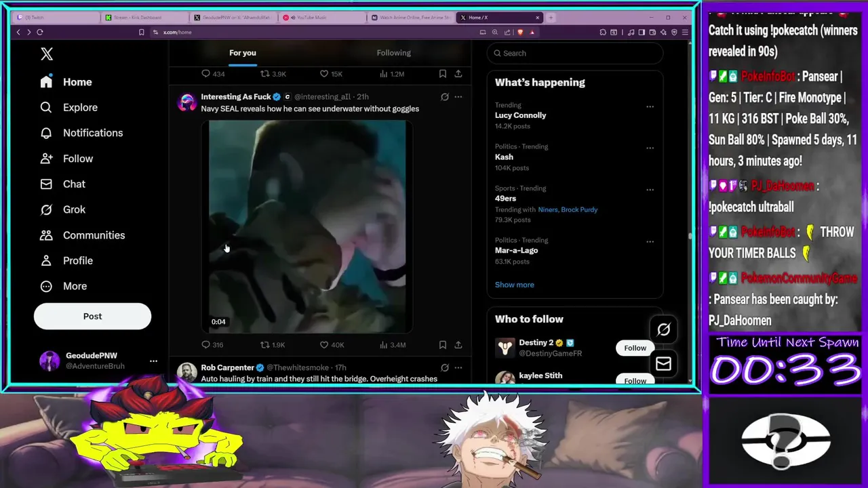Open floating messages button
The height and width of the screenshot is (488, 868).
[663, 364]
